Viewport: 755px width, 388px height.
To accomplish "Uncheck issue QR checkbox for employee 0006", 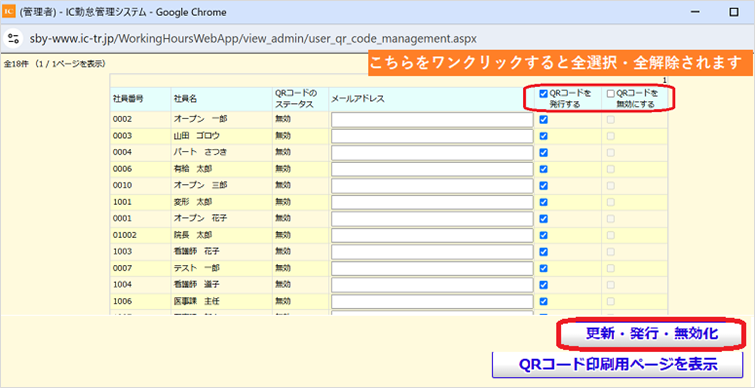I will click(544, 169).
